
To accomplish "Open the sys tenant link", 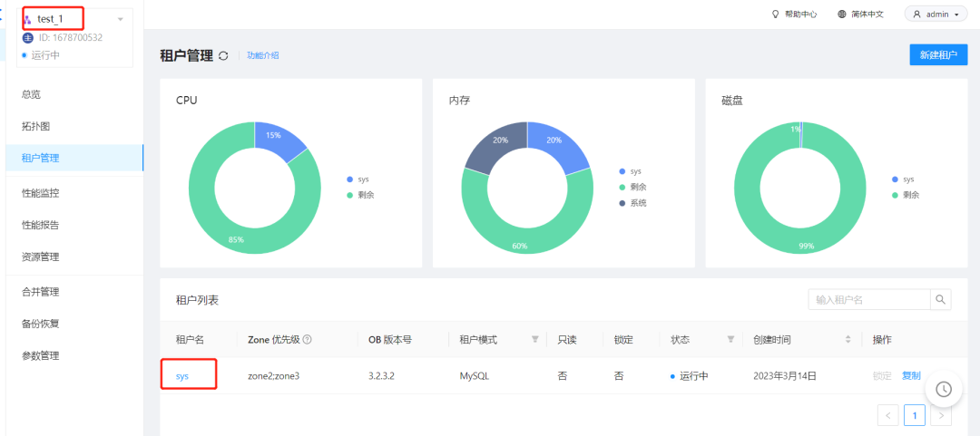I will 182,376.
